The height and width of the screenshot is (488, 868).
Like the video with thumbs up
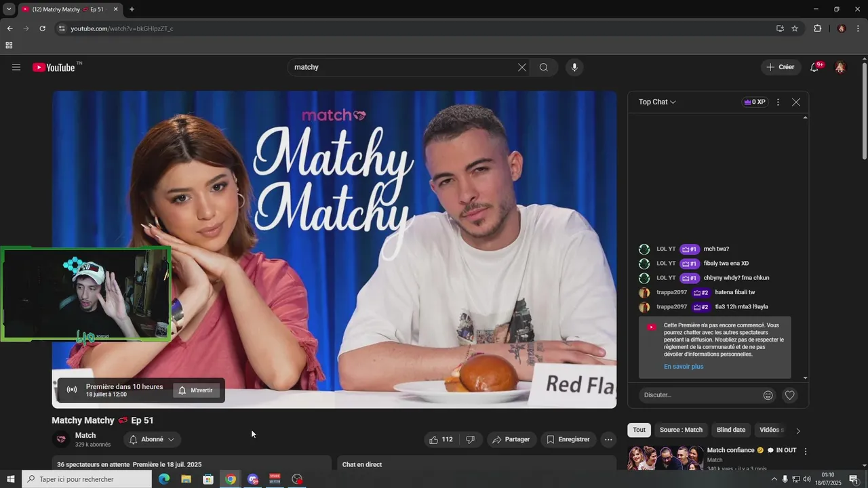click(441, 439)
